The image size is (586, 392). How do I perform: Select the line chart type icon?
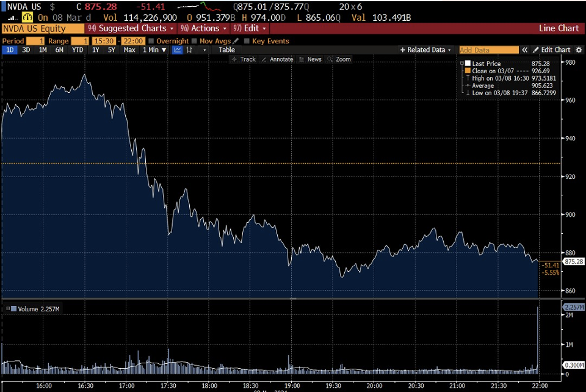coord(178,49)
